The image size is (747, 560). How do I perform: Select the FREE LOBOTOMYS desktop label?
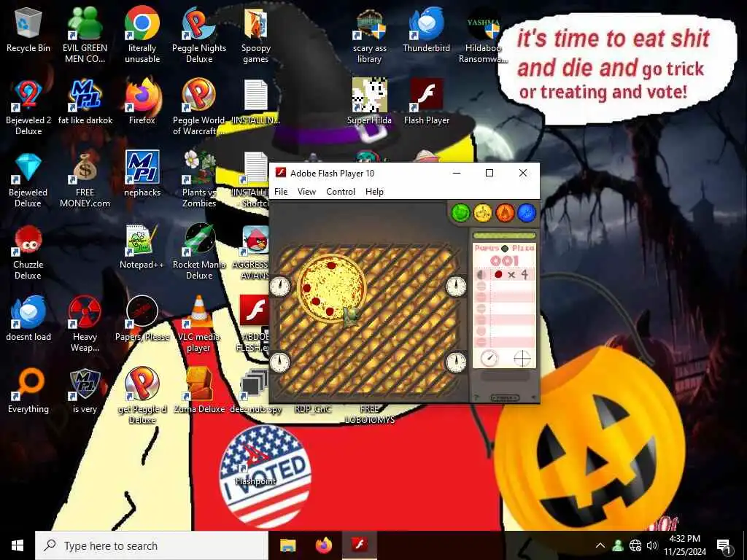click(x=369, y=414)
